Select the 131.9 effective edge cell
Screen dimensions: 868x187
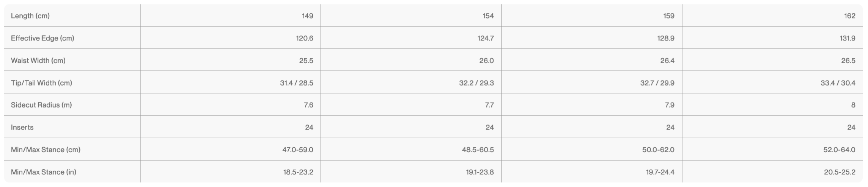click(x=847, y=38)
